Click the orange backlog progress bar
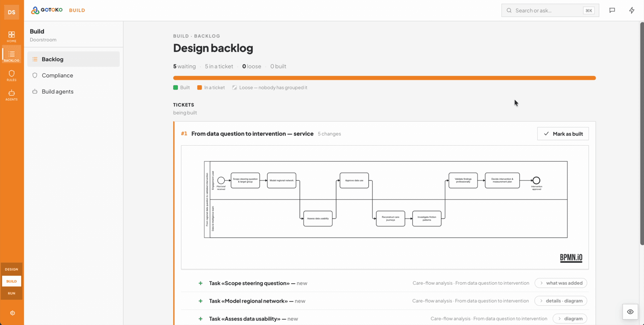 384,78
